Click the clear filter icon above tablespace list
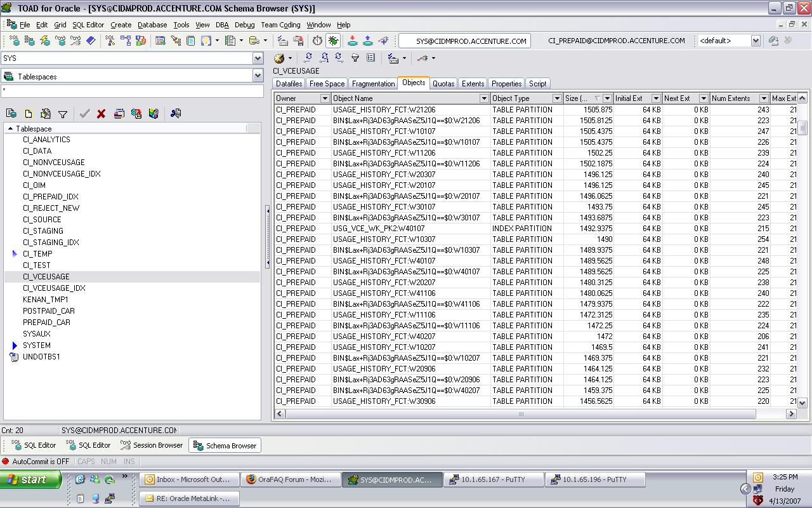 63,114
